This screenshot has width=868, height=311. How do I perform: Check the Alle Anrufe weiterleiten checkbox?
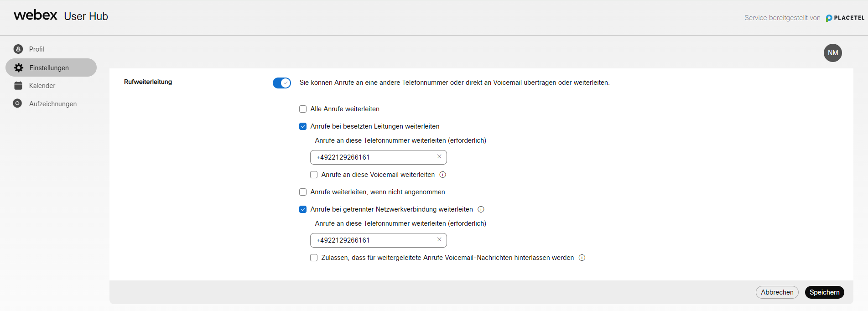[x=303, y=109]
